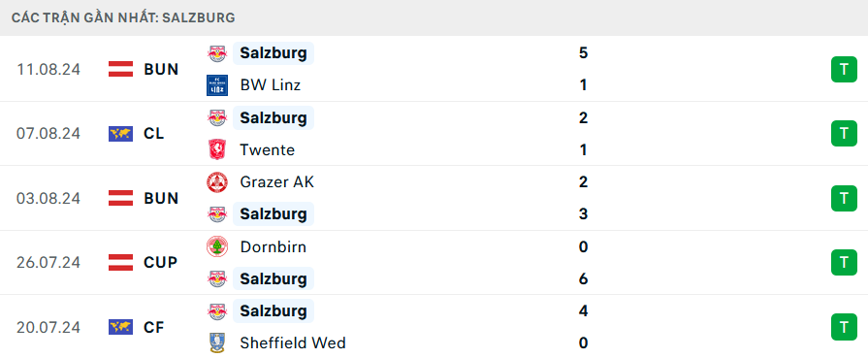Click the Các trận gần nhất: Salzburg header
Viewport: 868px width, 358px height.
[123, 17]
